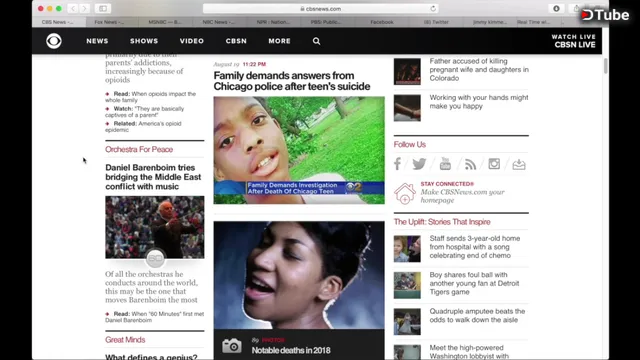Open the SHOWS navigation menu
The height and width of the screenshot is (360, 640).
(144, 41)
